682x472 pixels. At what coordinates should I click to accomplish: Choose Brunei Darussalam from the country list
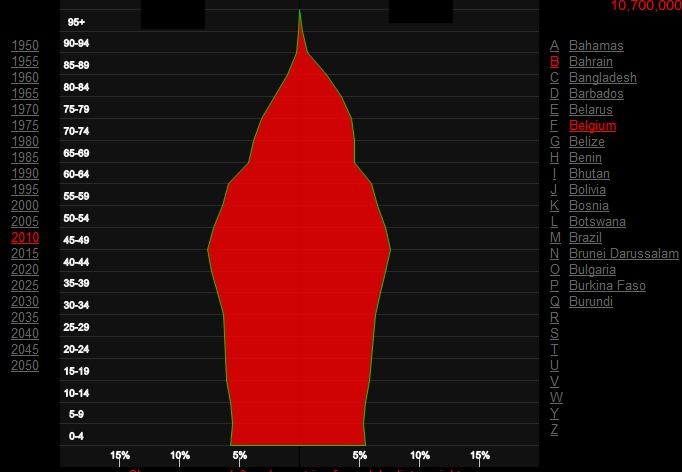624,253
